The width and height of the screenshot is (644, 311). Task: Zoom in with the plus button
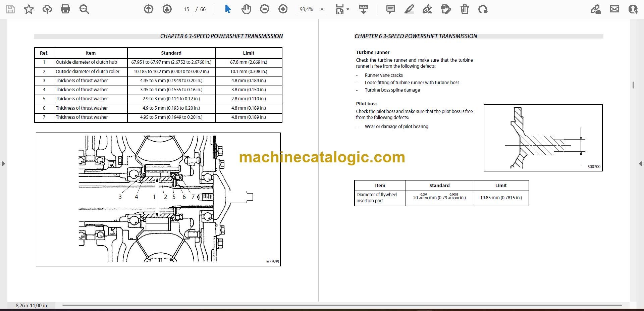(283, 9)
